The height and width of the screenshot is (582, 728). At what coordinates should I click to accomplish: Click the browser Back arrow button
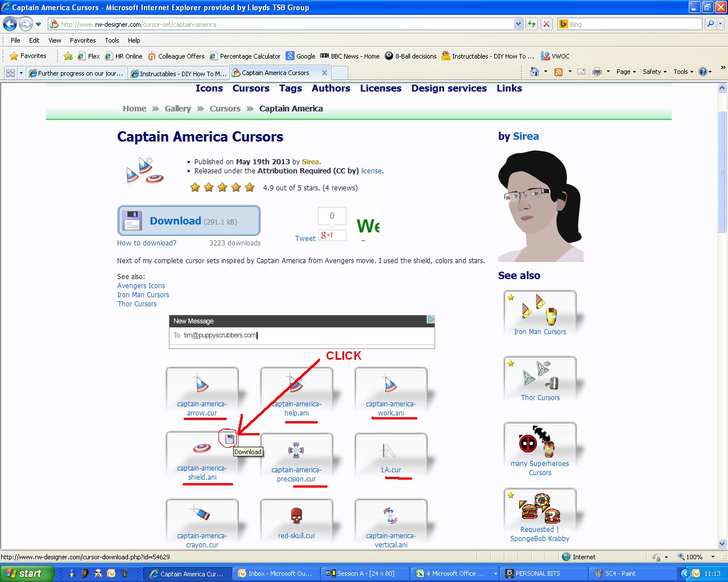(x=10, y=24)
